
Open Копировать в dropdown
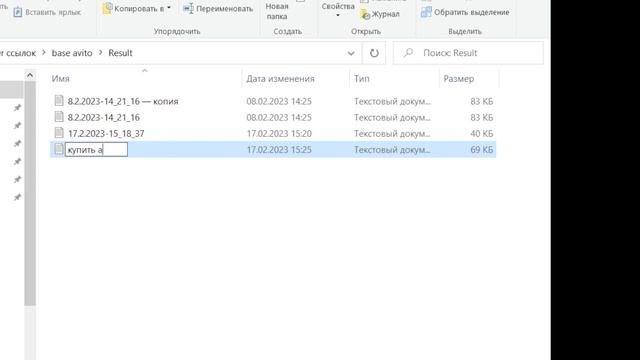(x=137, y=9)
